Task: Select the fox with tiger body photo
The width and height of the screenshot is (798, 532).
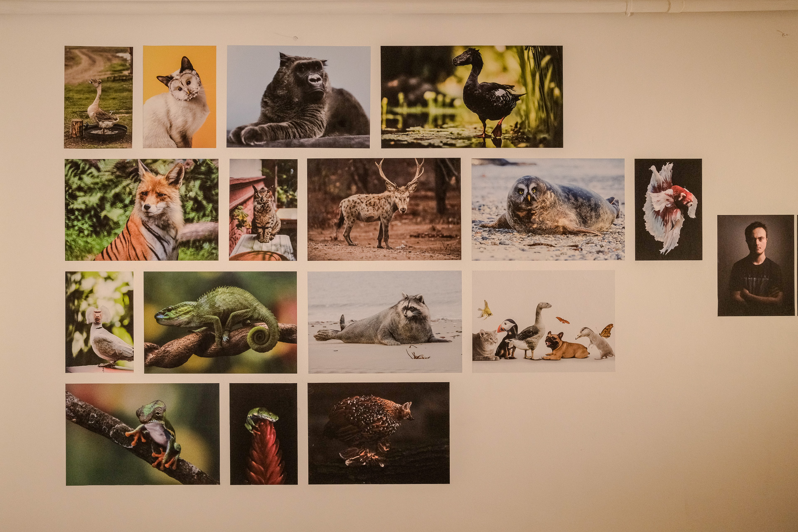Action: point(141,209)
